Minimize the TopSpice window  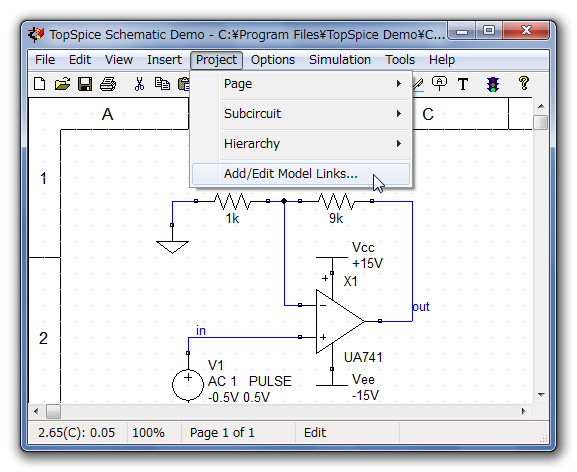462,31
